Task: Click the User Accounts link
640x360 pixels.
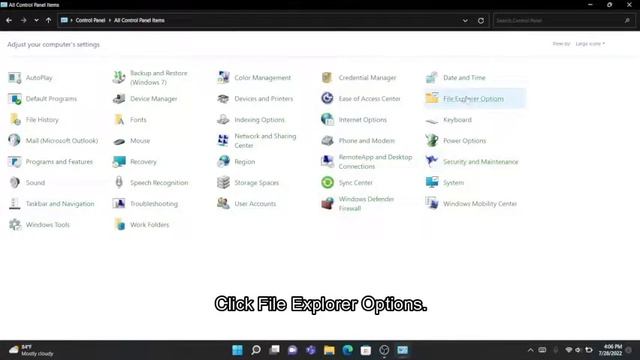Action: 255,204
